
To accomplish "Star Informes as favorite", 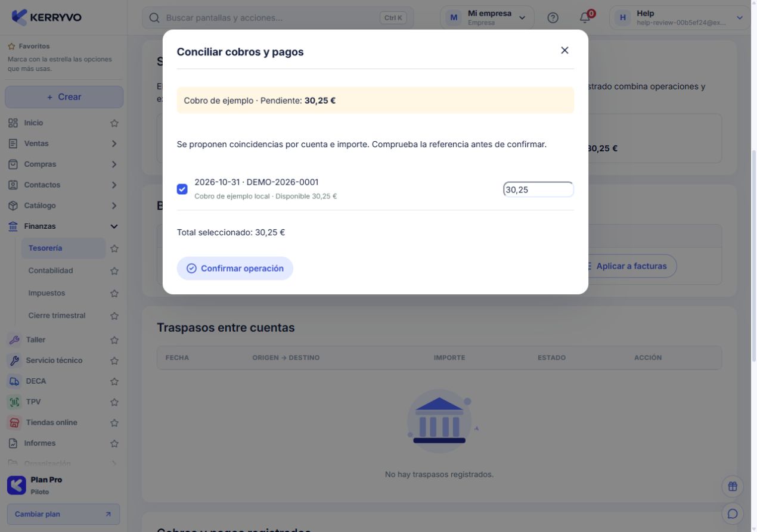I will click(x=114, y=444).
